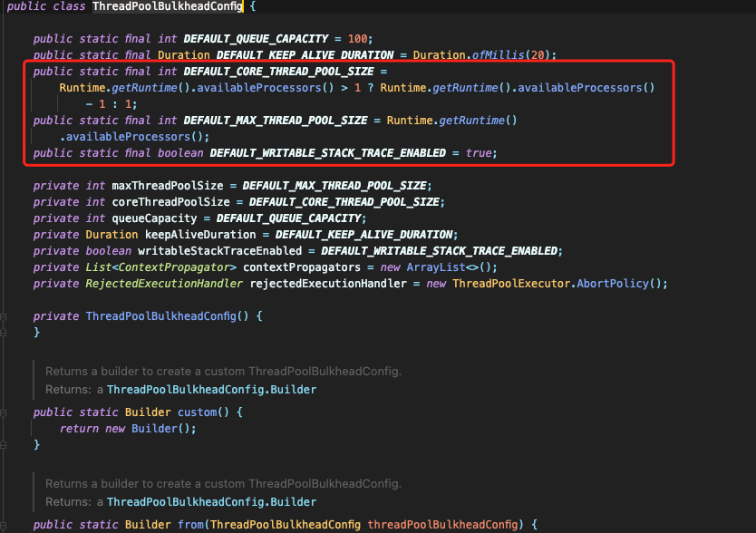Click the ThreadPoolExecutor class reference
The image size is (756, 533).
click(511, 284)
